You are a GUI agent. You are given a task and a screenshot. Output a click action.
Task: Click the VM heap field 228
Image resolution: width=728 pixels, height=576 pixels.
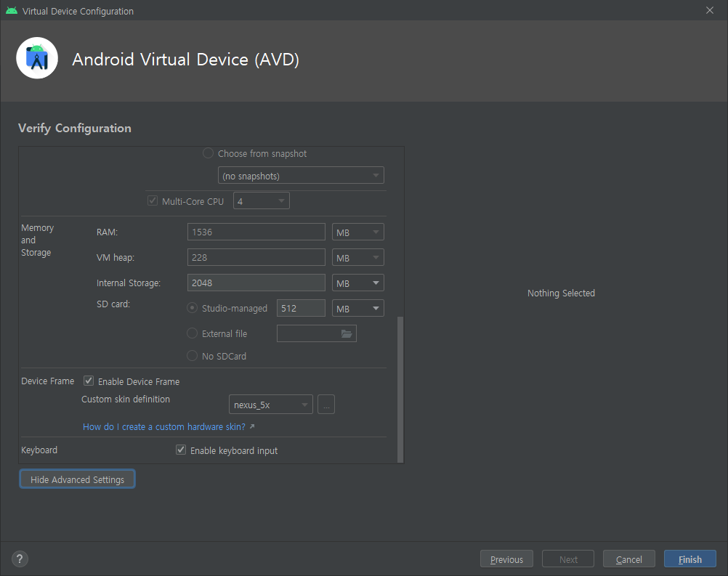pyautogui.click(x=256, y=258)
